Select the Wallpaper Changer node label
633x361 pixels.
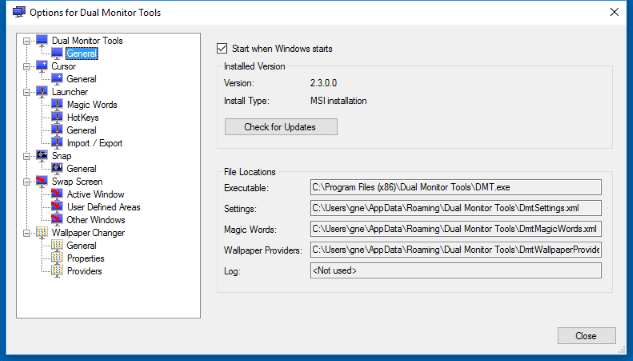coord(88,233)
